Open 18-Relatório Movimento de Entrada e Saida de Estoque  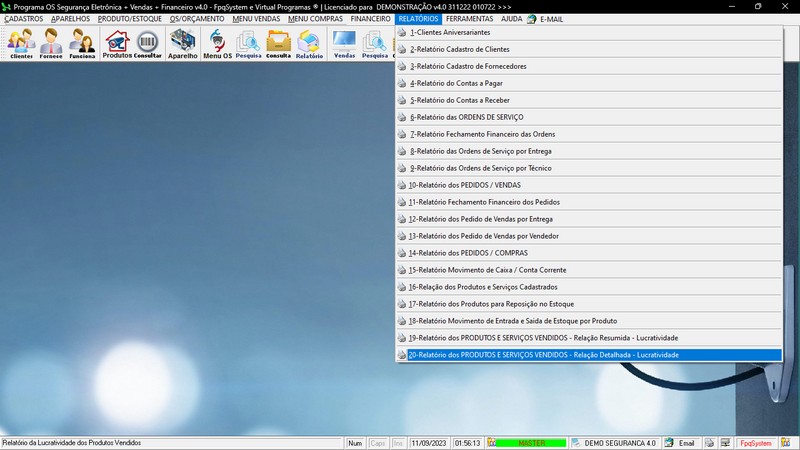coord(589,321)
